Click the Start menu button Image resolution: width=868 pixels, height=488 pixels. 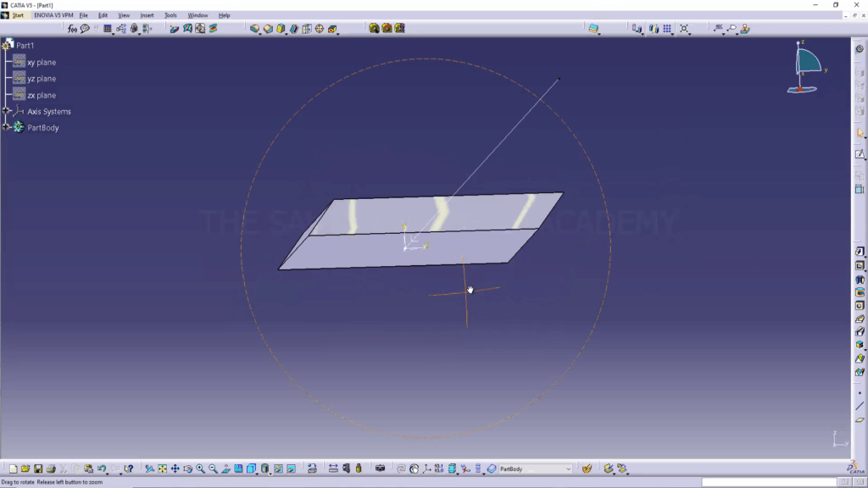(17, 15)
